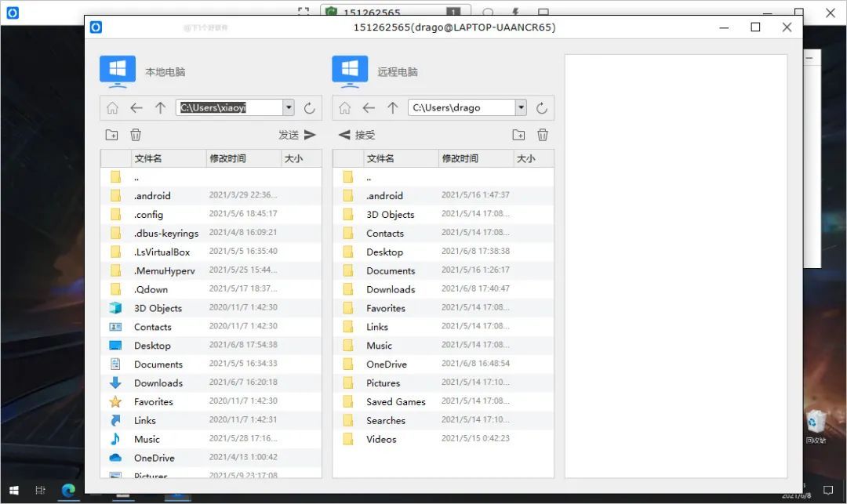Select the parent '..' entry in the remote list
Screen dimensions: 847x504
(x=443, y=177)
